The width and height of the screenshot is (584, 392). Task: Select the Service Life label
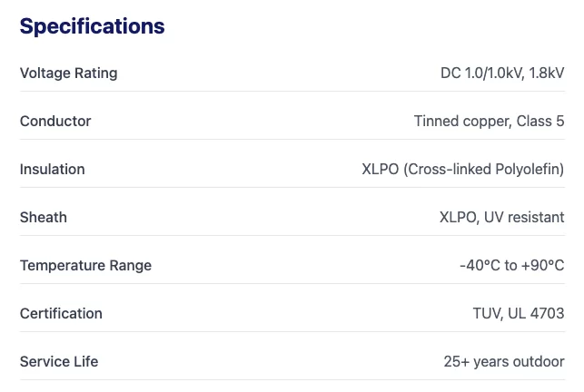tap(59, 361)
